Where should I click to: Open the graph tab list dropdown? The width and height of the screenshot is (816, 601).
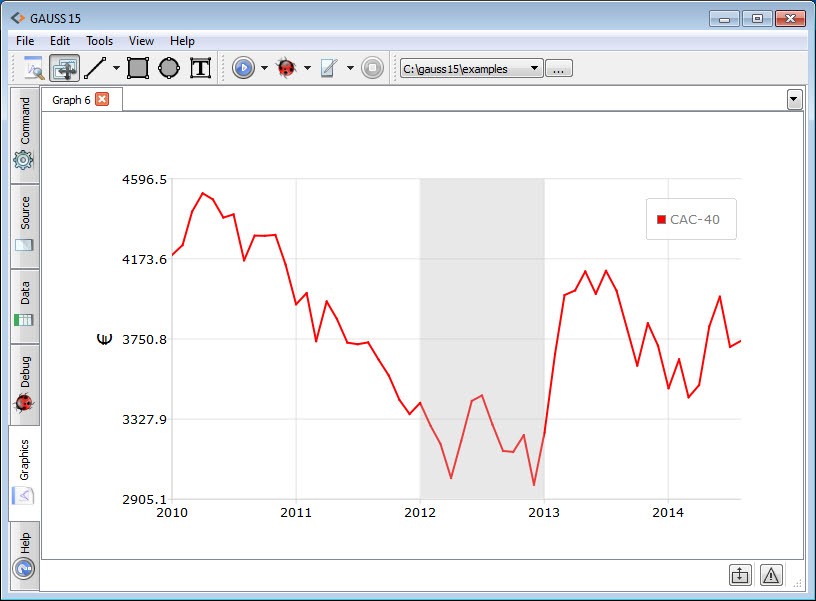click(795, 99)
